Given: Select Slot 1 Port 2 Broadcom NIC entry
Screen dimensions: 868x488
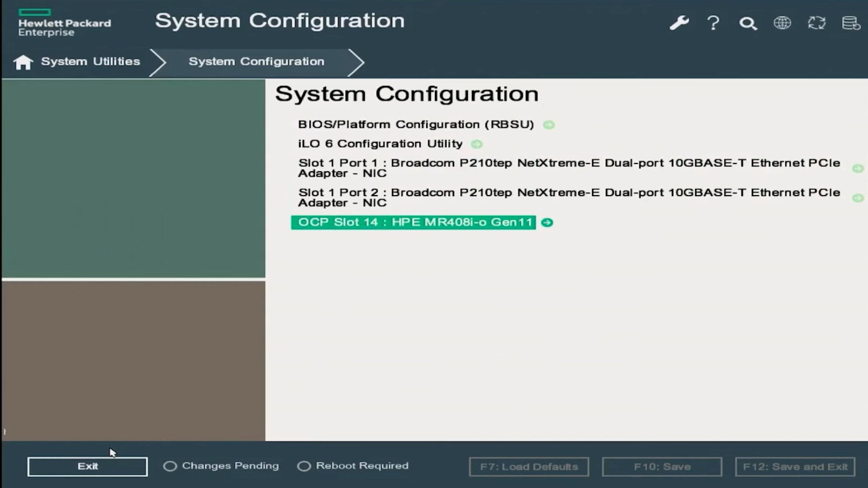Looking at the screenshot, I should 569,197.
